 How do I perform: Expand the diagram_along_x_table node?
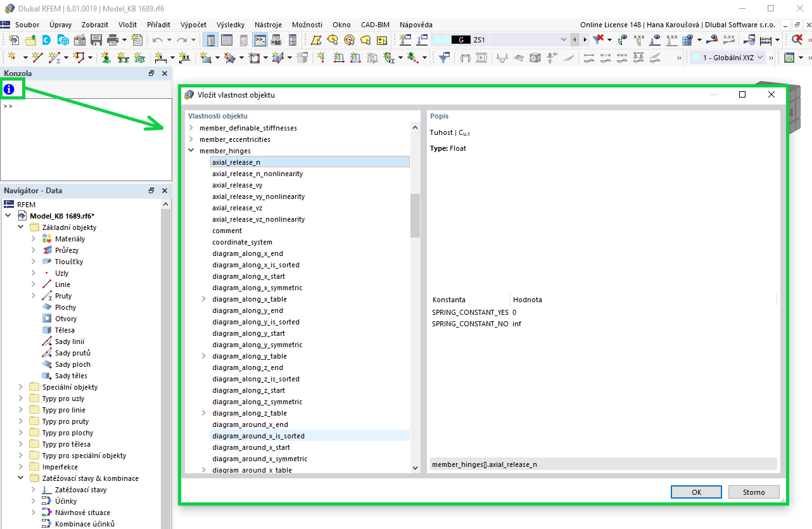tap(204, 299)
